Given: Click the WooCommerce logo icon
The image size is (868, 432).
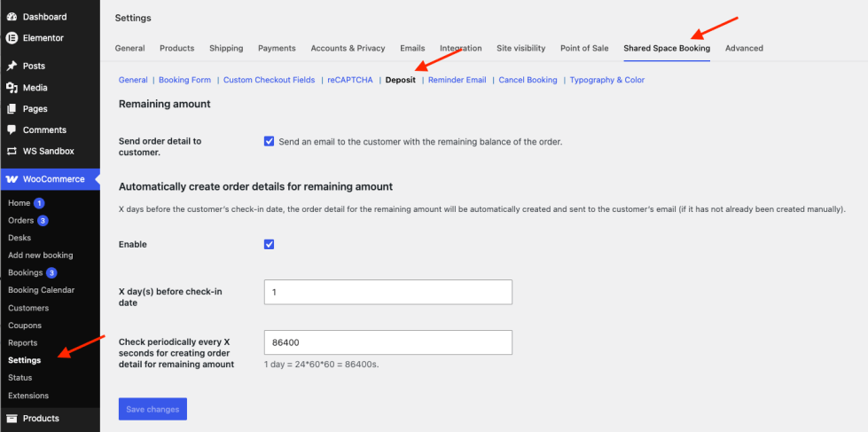Looking at the screenshot, I should click(x=12, y=179).
